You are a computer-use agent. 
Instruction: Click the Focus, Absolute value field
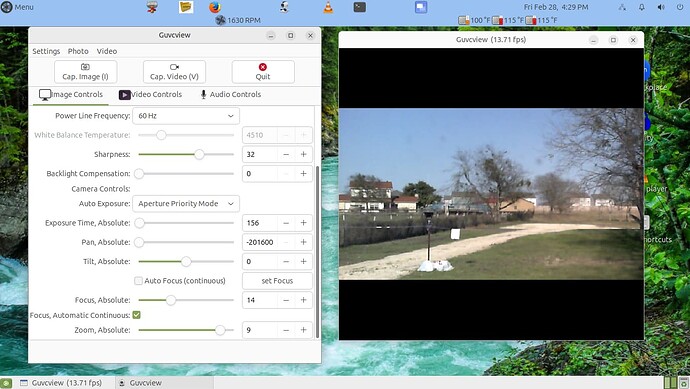pyautogui.click(x=260, y=300)
